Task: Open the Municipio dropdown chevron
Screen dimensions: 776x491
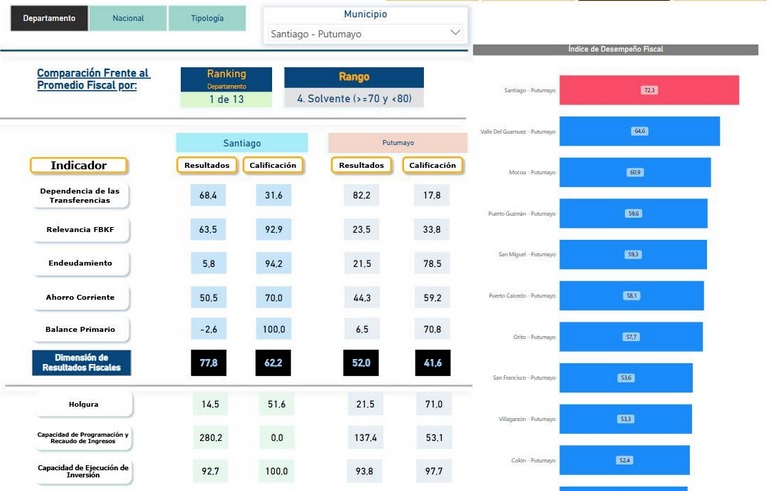Action: [455, 33]
